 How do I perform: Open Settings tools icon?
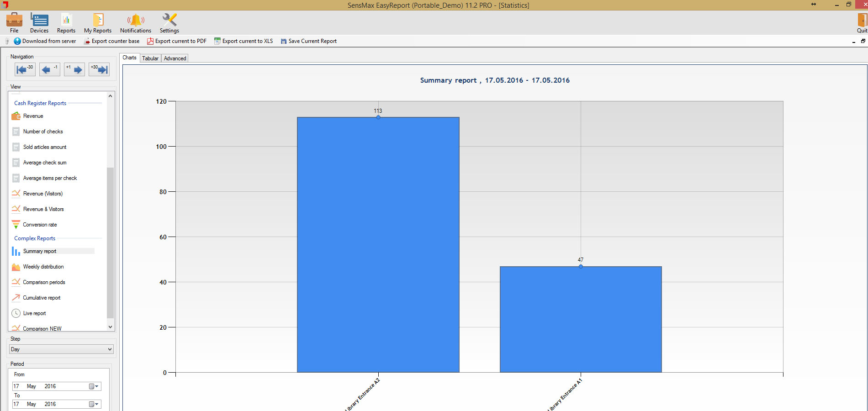pos(169,23)
